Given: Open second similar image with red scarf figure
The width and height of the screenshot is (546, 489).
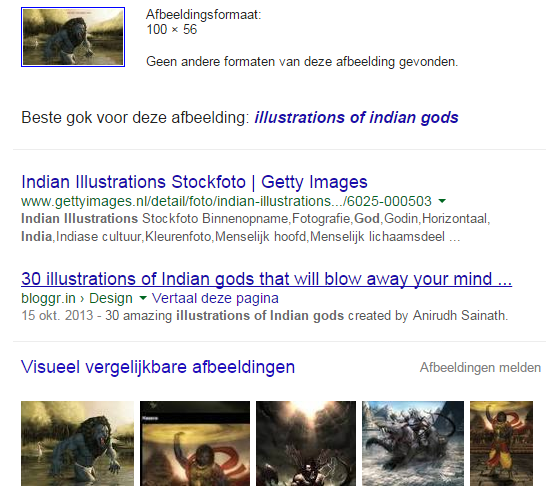Looking at the screenshot, I should [x=195, y=443].
